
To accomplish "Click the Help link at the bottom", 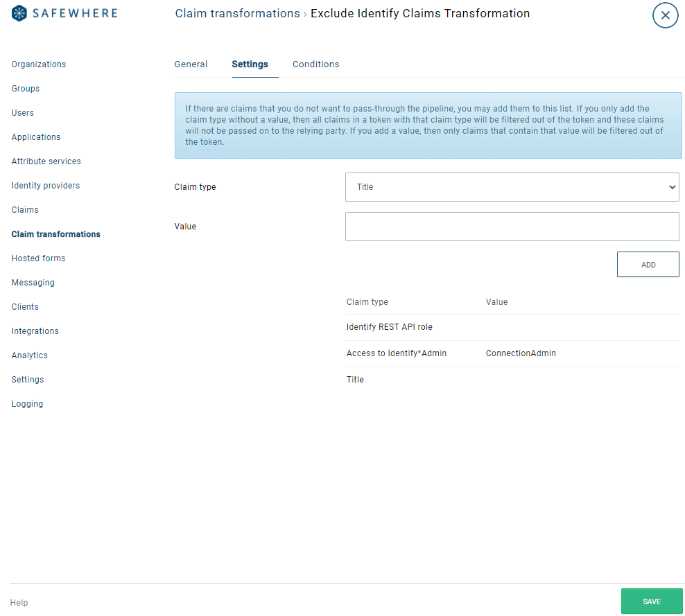I will (19, 602).
